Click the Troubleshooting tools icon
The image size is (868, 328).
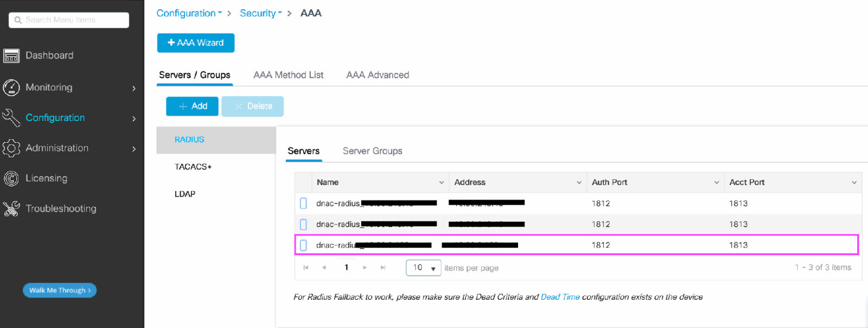click(11, 209)
